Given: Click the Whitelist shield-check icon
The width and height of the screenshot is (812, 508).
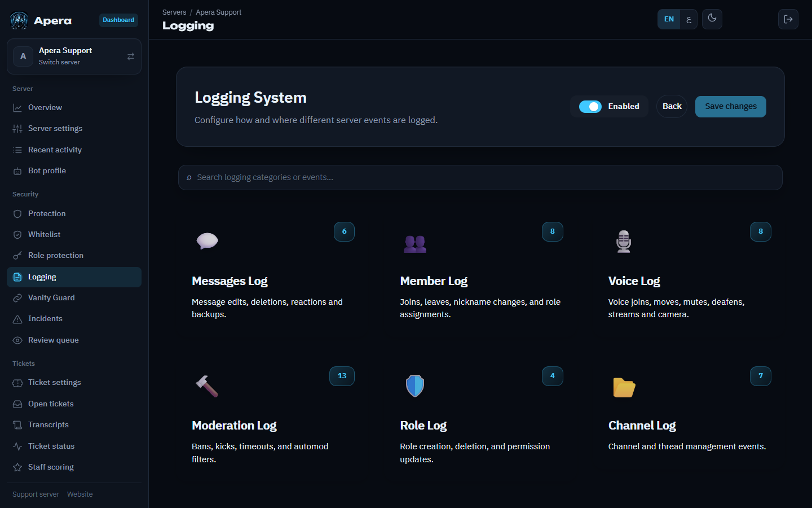Looking at the screenshot, I should coord(17,235).
